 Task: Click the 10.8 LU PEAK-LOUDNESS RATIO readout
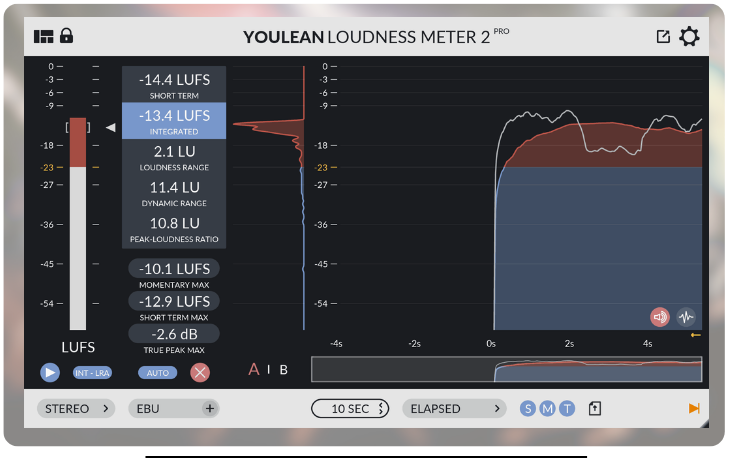click(174, 229)
